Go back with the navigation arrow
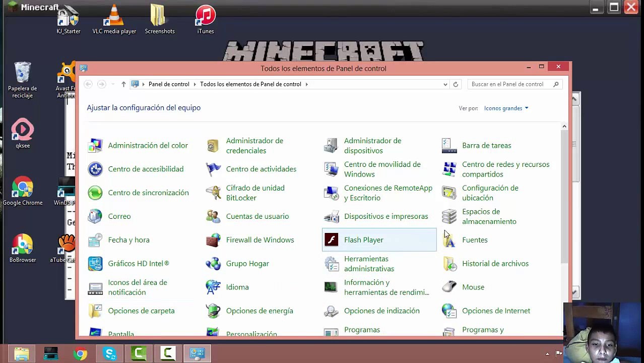This screenshot has height=363, width=644. coord(88,84)
